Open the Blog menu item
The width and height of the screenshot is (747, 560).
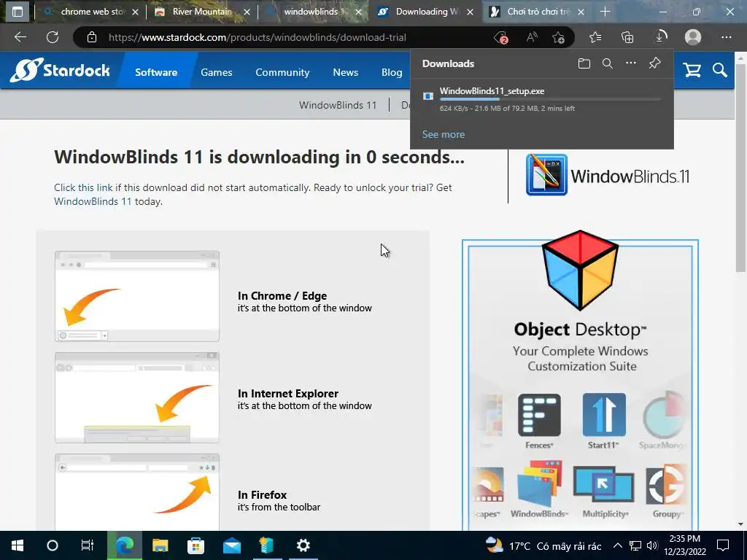392,72
